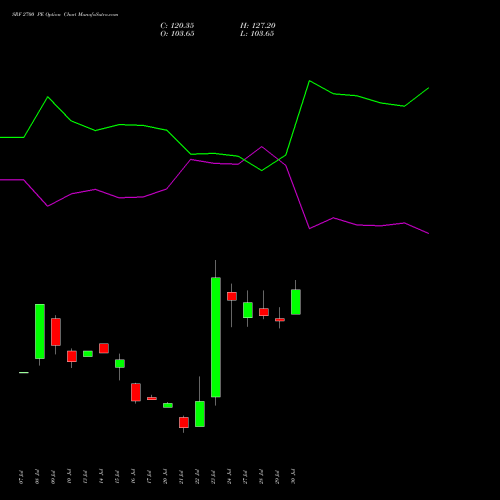Image resolution: width=500 pixels, height=500 pixels.
Task: Click the '30 Jul' date axis label
Action: 293,477
